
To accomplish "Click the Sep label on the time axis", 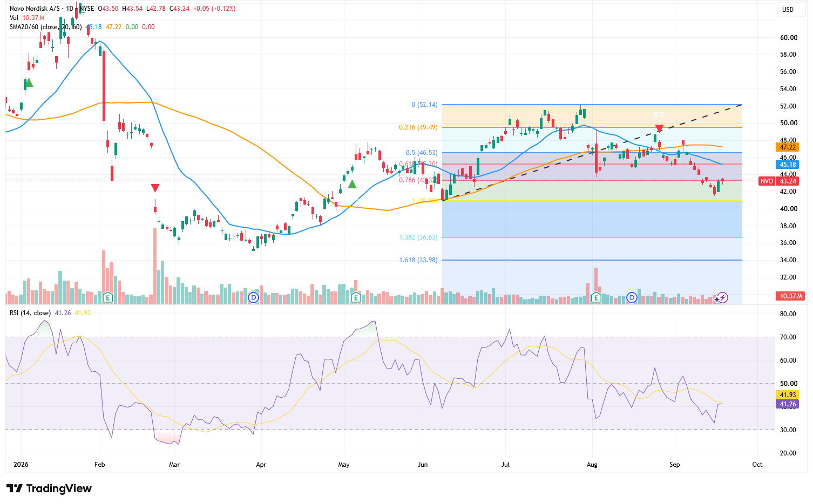I will click(674, 465).
